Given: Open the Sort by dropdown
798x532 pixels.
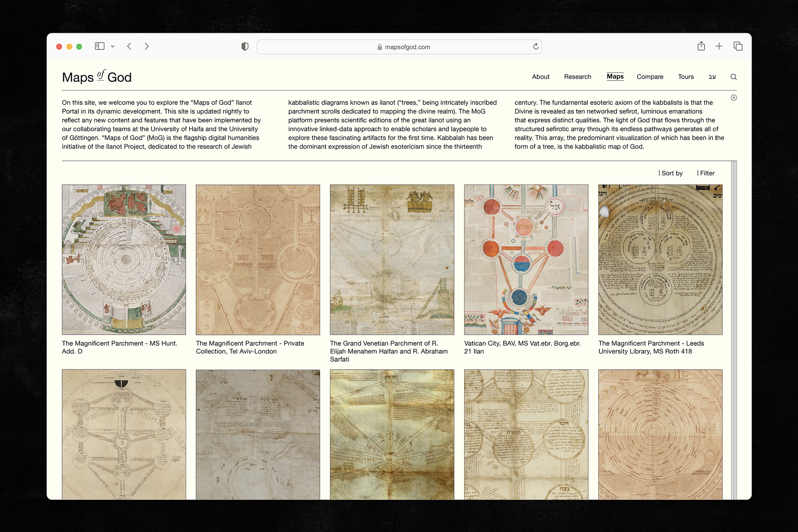Looking at the screenshot, I should 670,173.
